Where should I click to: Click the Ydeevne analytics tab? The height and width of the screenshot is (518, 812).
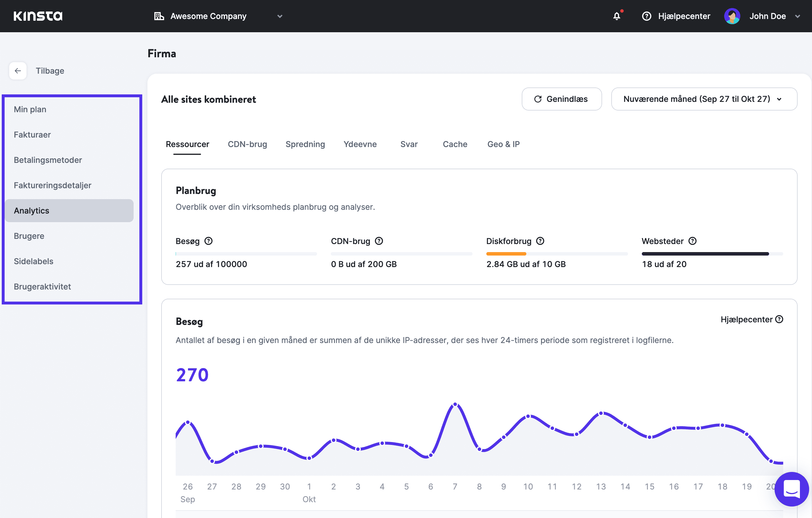point(360,144)
